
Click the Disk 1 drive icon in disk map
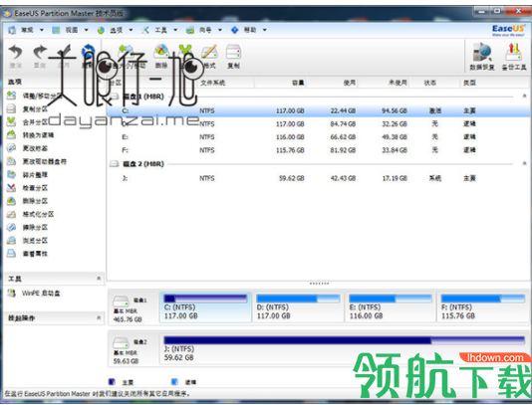[x=121, y=301]
